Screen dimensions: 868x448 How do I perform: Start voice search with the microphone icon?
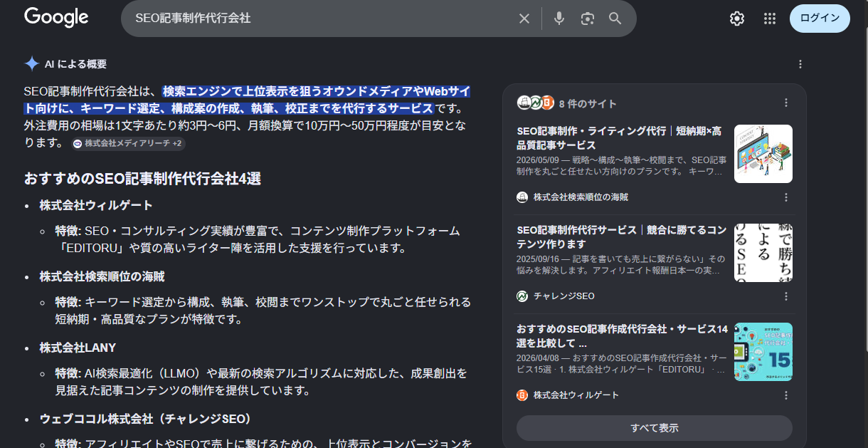coord(559,19)
